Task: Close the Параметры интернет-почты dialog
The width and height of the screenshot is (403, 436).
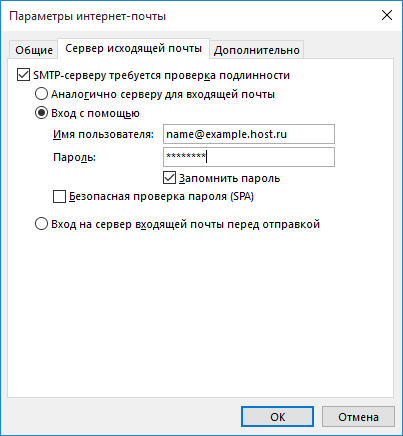Action: (387, 15)
